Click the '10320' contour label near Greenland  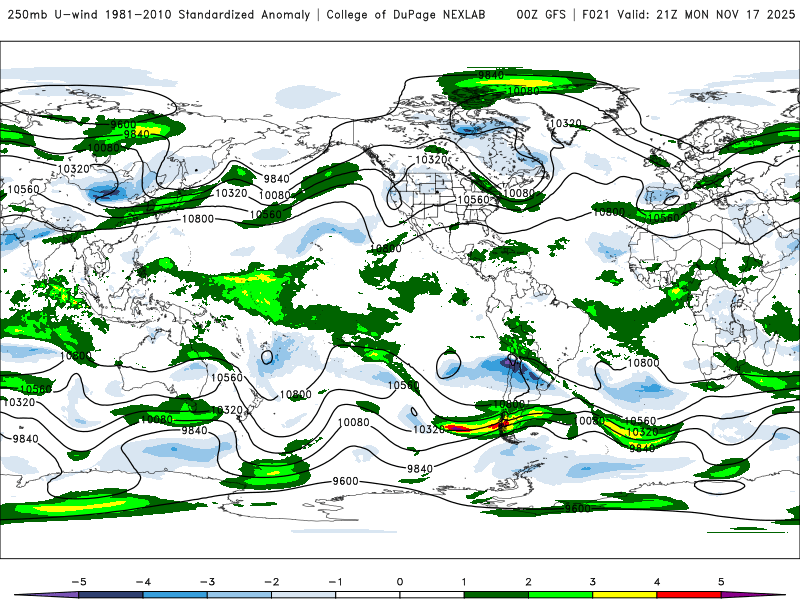pos(565,123)
